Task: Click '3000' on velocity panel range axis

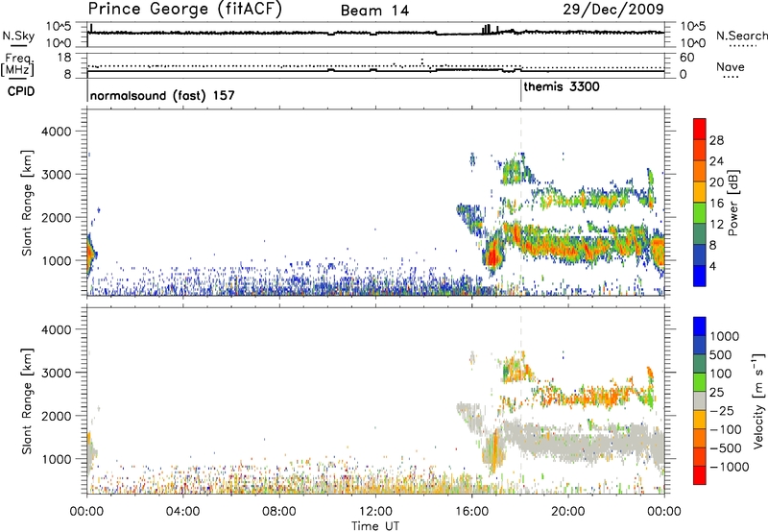Action: (x=56, y=373)
